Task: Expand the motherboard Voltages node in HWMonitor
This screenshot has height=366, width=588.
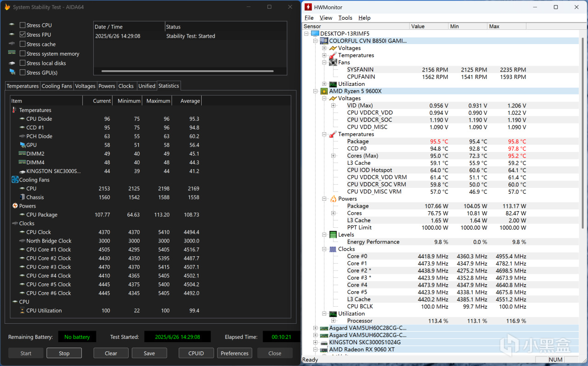Action: point(324,48)
